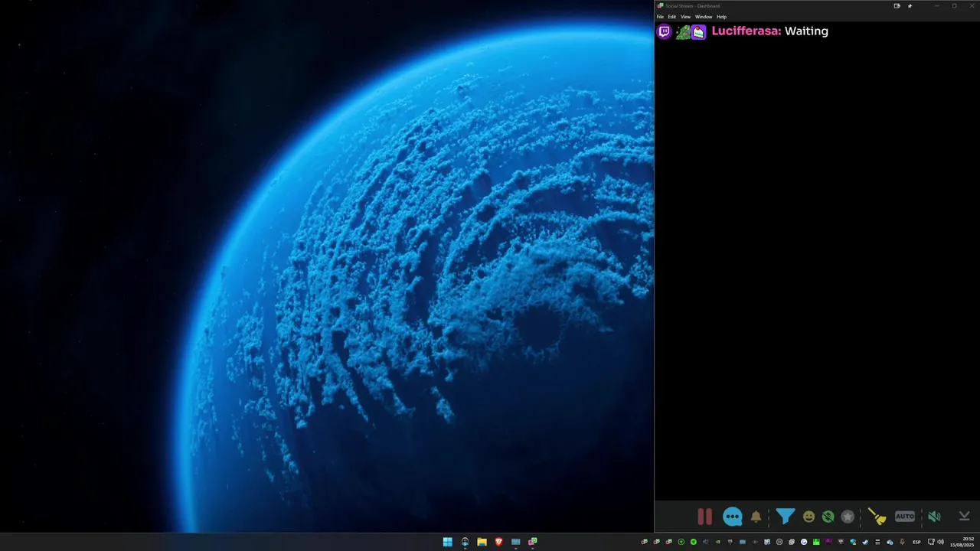The height and width of the screenshot is (551, 980).
Task: Open the taskbar volume control
Action: click(x=940, y=542)
